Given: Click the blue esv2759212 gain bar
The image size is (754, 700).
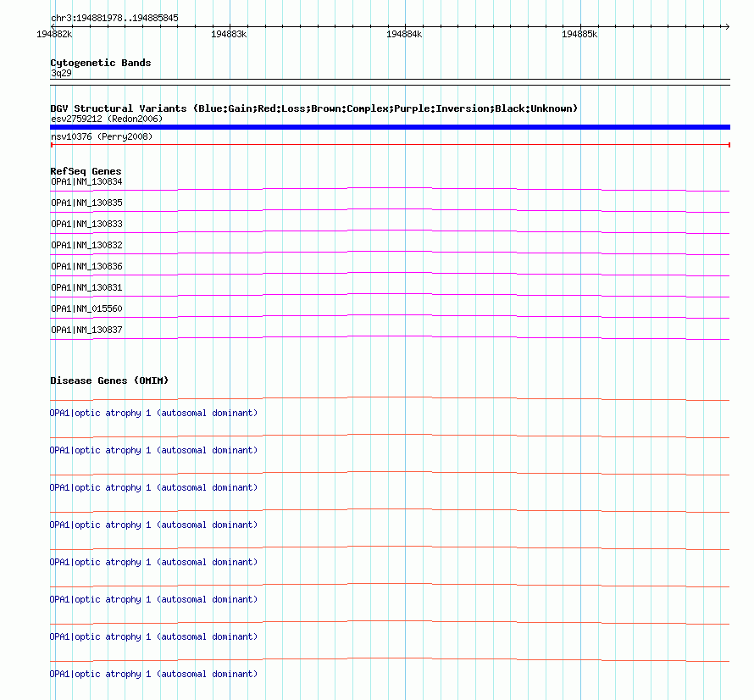Looking at the screenshot, I should coord(390,127).
